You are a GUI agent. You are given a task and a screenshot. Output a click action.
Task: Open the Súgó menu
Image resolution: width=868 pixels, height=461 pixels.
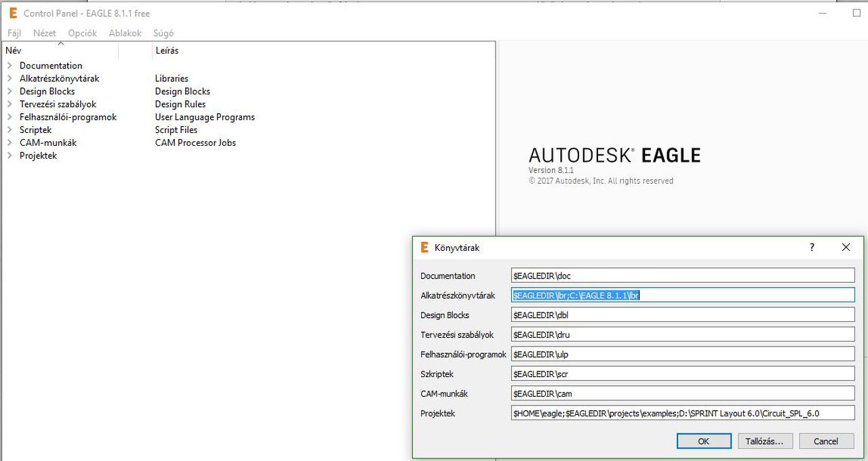163,33
